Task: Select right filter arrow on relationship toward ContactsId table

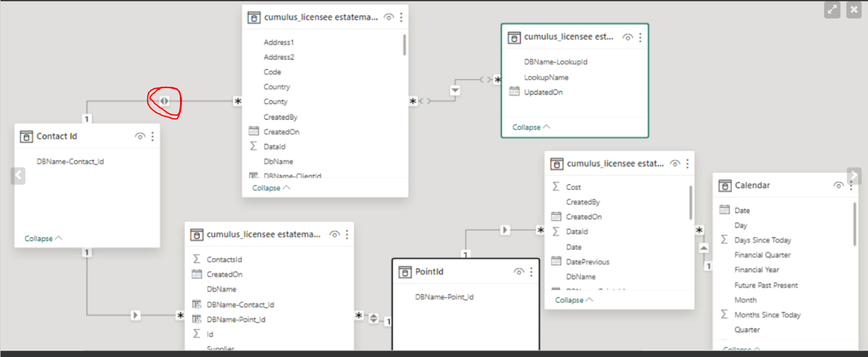Action: (135, 315)
